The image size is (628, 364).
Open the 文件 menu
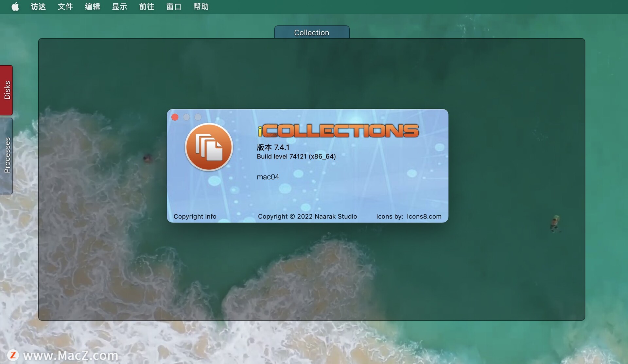pos(65,7)
